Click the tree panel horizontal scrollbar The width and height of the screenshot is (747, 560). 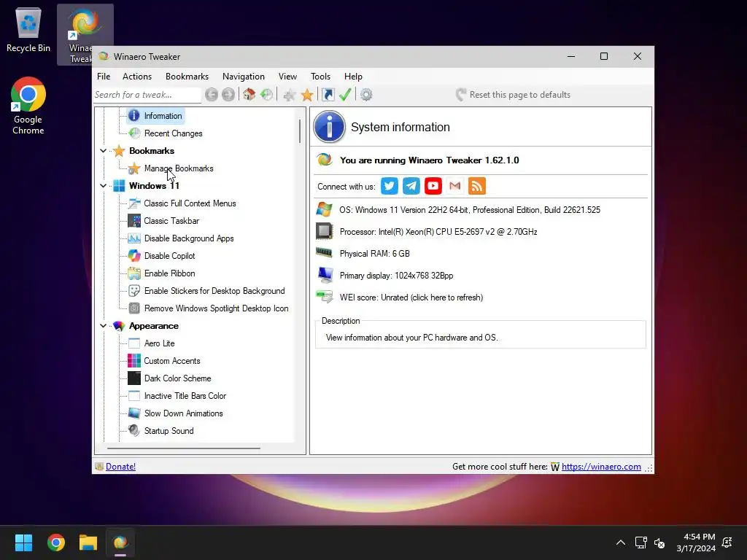coord(184,448)
